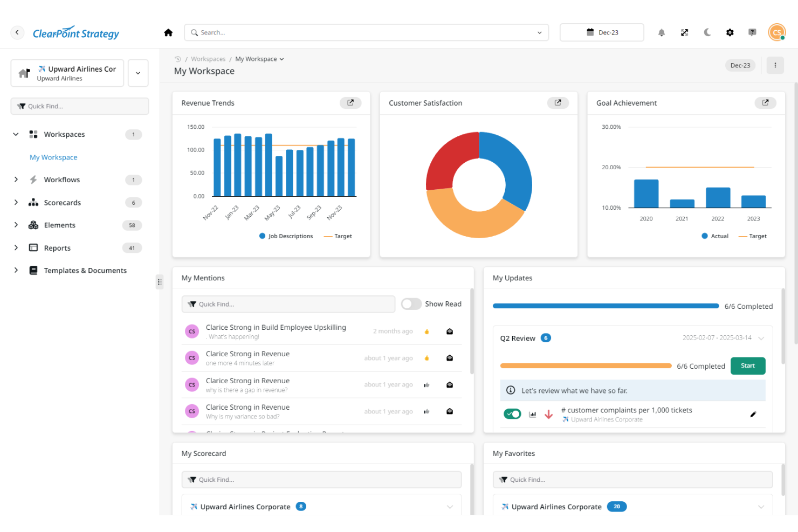Click Workspaces breadcrumb link
The height and width of the screenshot is (532, 798).
[208, 59]
